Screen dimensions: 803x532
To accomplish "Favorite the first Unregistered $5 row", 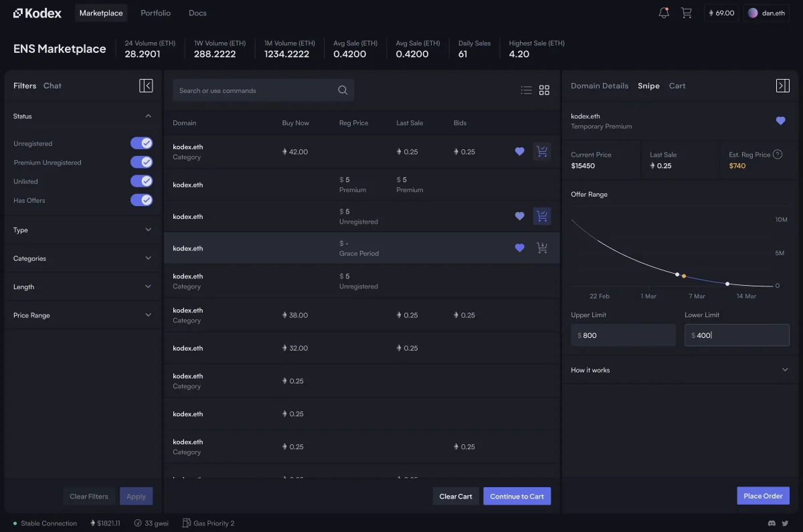I will coord(519,216).
